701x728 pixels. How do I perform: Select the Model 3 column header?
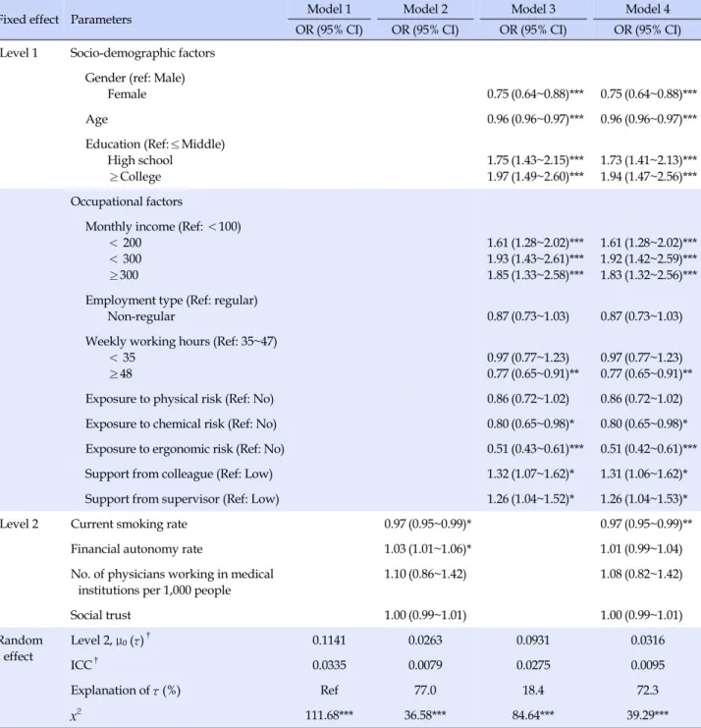[533, 9]
